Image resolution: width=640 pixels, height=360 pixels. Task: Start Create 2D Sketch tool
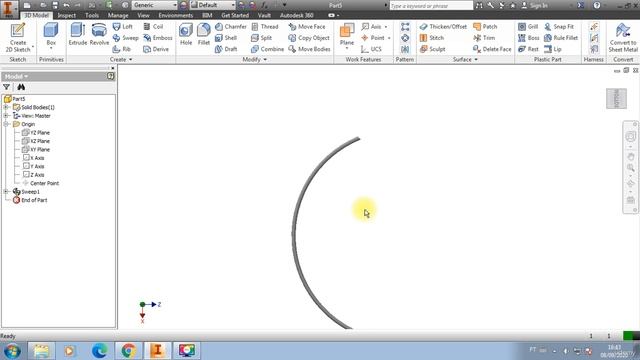point(18,37)
